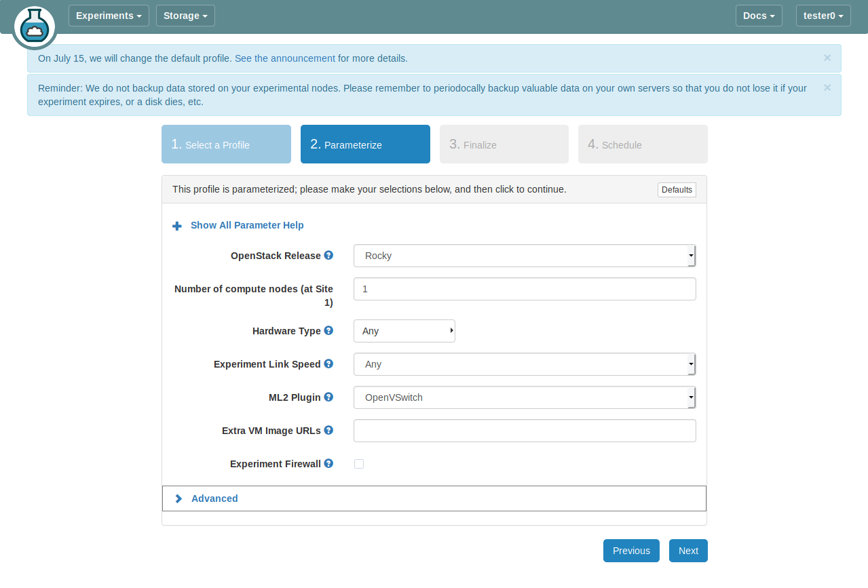Viewport: 868px width, 588px height.
Task: Click the plus icon for parameter help
Action: coord(177,226)
